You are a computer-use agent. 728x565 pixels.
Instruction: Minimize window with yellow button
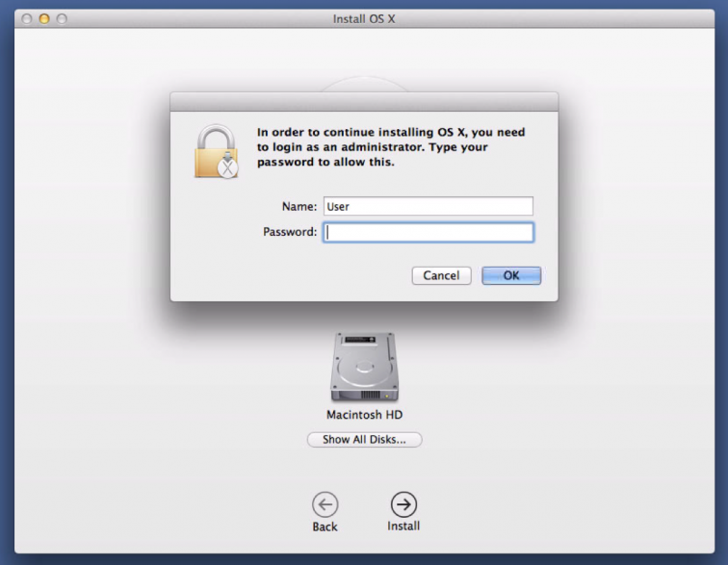click(44, 19)
